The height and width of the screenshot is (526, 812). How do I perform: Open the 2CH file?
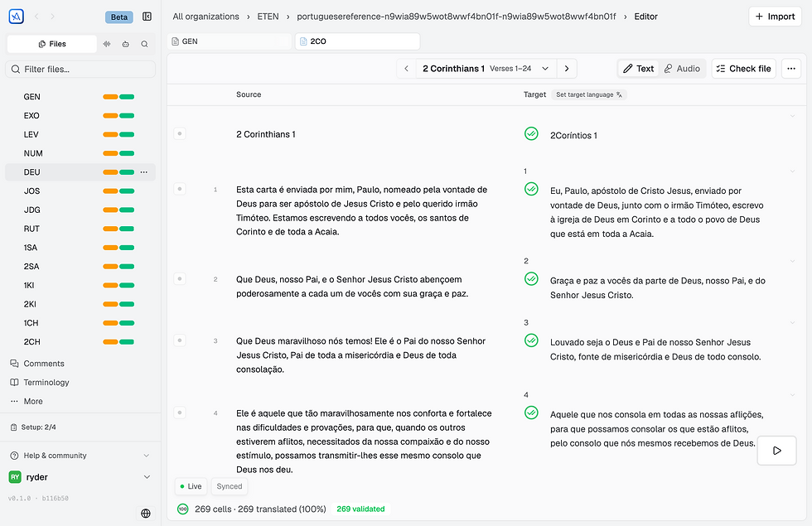(80, 341)
